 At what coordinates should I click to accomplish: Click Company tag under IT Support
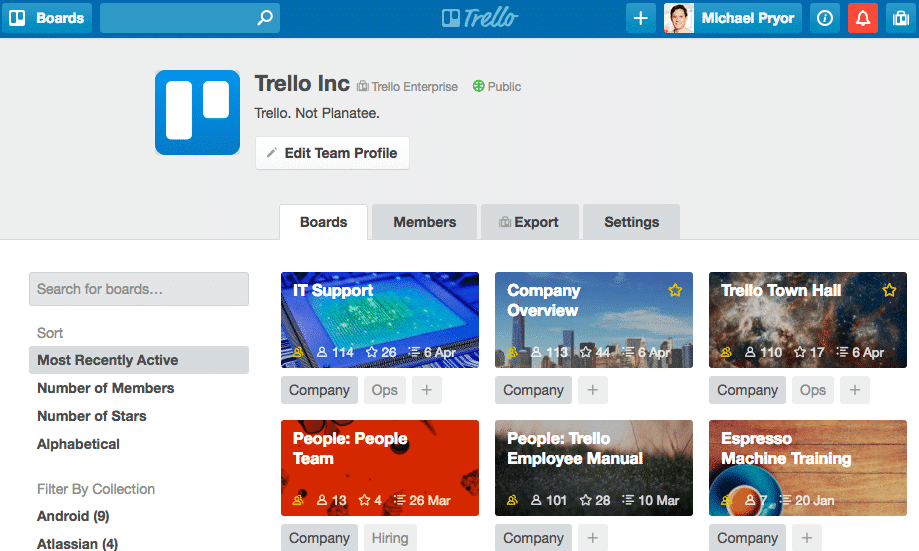pyautogui.click(x=319, y=390)
